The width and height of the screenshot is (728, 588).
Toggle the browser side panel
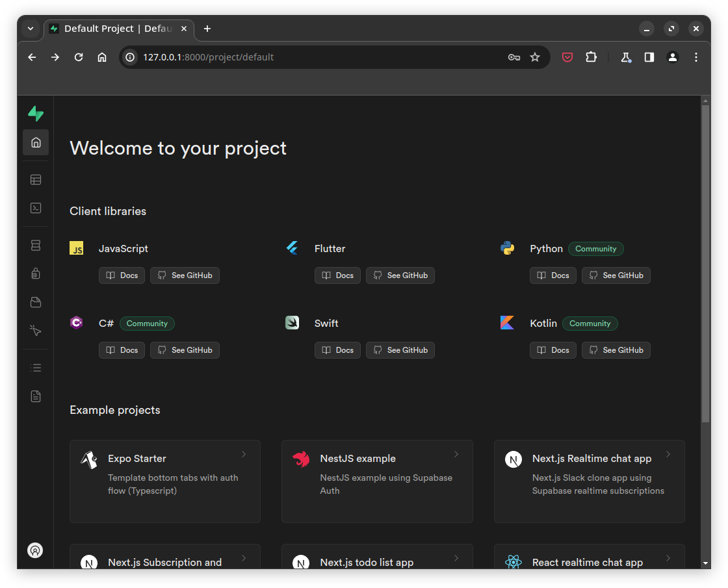point(649,57)
